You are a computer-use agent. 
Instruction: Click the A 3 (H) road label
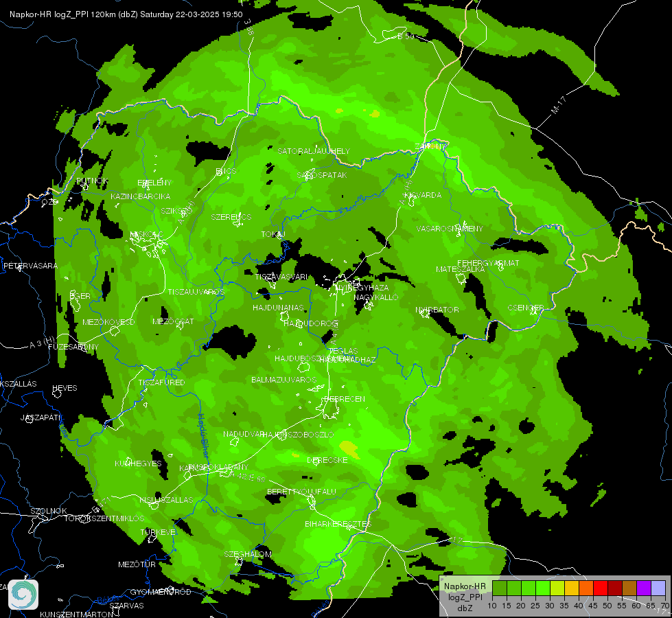point(43,342)
